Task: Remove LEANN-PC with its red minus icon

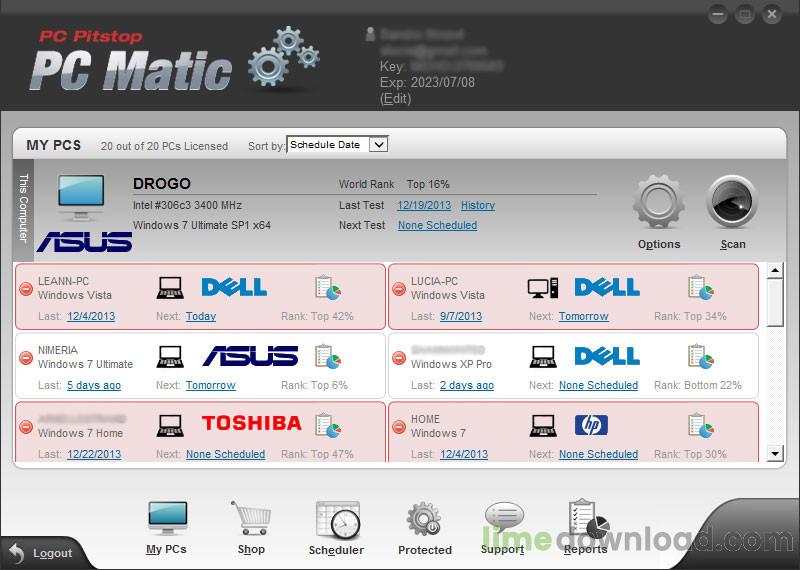Action: pos(26,289)
